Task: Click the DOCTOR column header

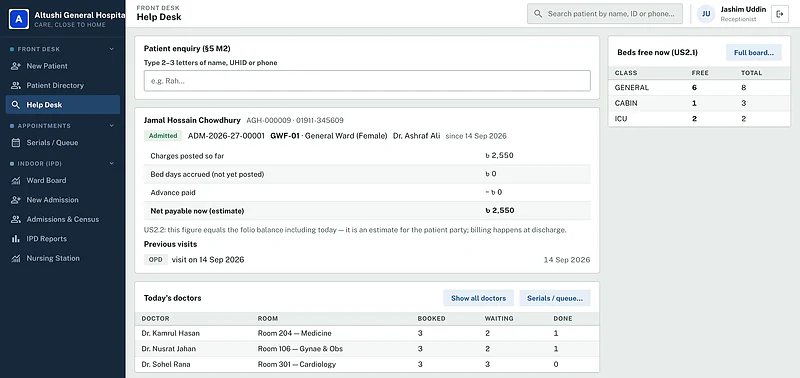Action: (x=155, y=318)
